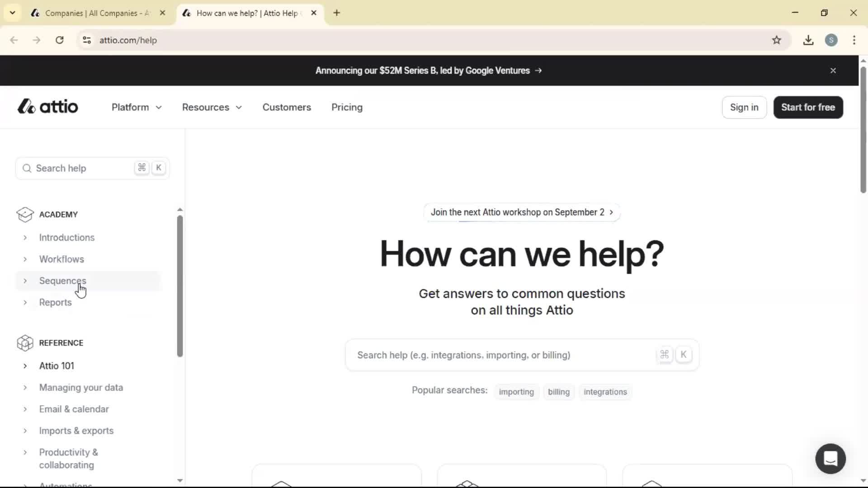
Task: Navigate back with the arrow icon
Action: (x=14, y=40)
